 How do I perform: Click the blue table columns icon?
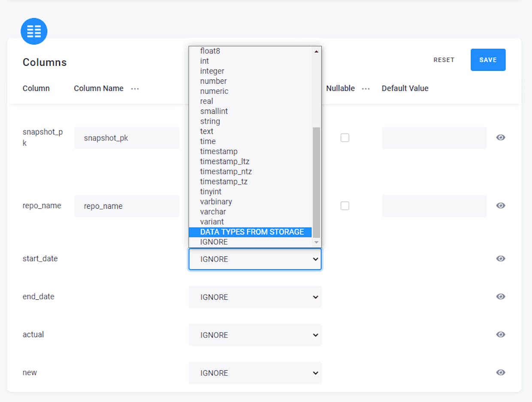pyautogui.click(x=34, y=31)
